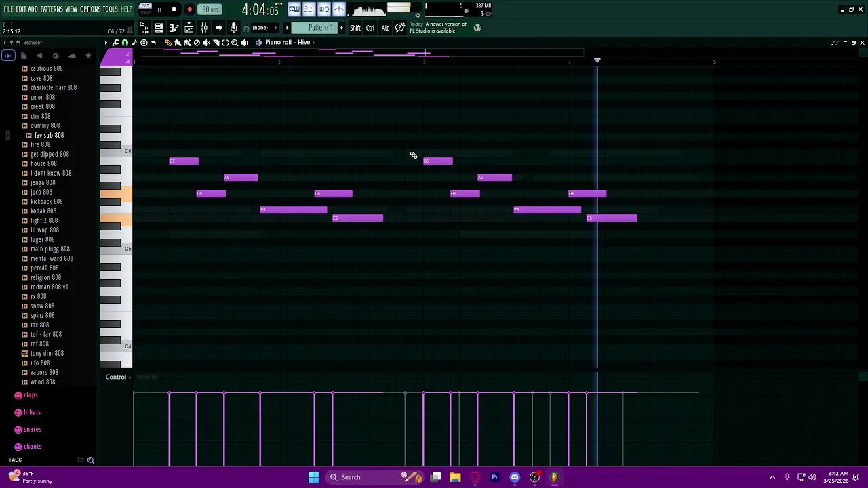Toggle the Ctrl modifier button

tap(370, 28)
